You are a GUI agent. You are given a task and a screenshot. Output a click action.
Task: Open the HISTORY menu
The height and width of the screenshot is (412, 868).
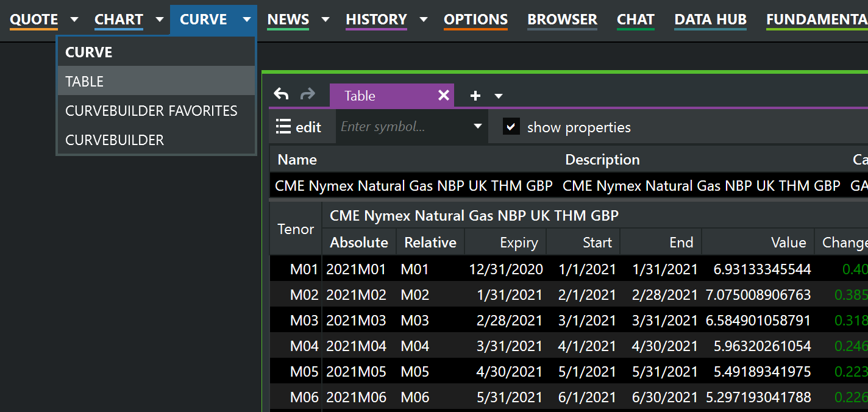376,20
